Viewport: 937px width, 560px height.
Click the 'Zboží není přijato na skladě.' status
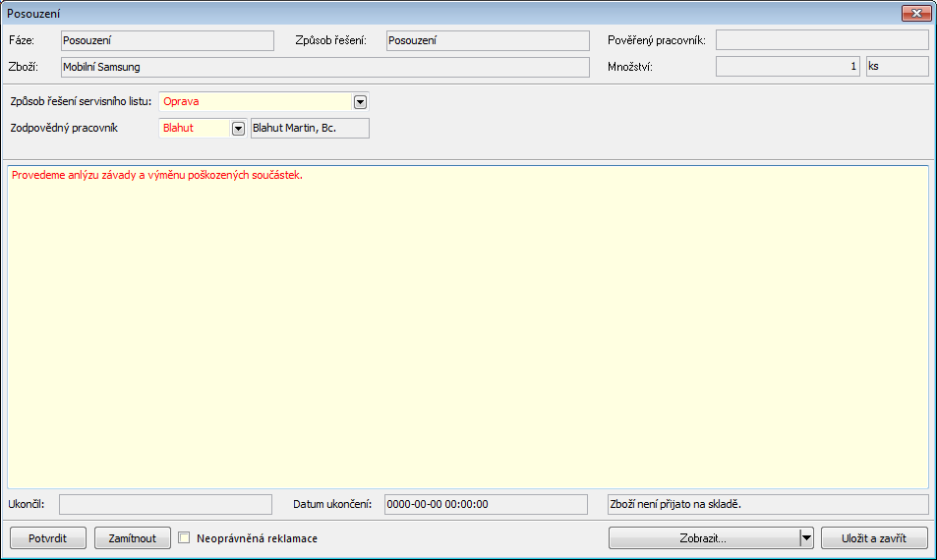click(769, 504)
